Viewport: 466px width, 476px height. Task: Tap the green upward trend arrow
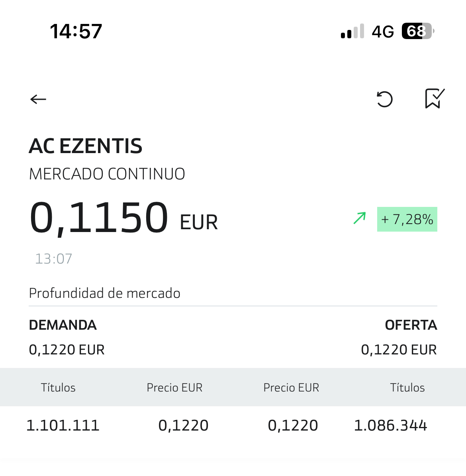pyautogui.click(x=360, y=218)
